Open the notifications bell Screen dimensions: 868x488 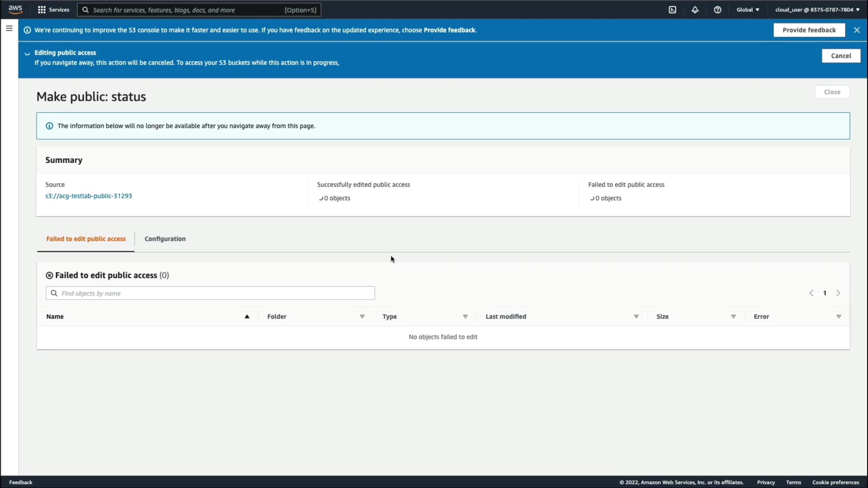pos(695,10)
